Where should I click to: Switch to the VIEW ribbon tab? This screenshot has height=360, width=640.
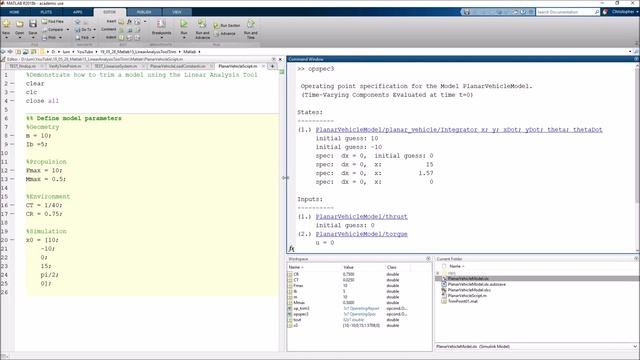(x=177, y=12)
